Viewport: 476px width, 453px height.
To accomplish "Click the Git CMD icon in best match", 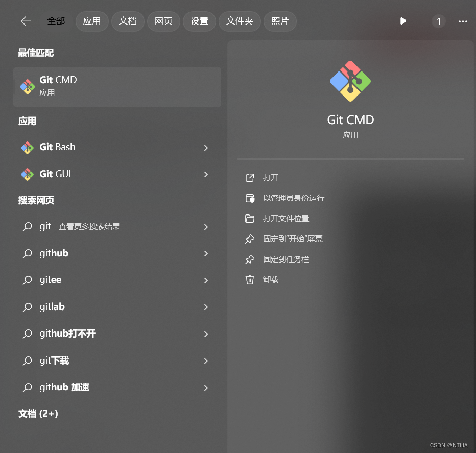I will pyautogui.click(x=27, y=87).
